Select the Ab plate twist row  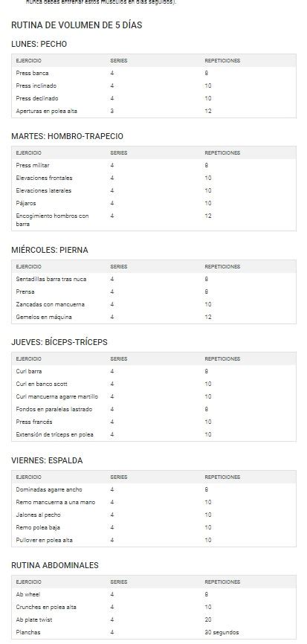153,619
